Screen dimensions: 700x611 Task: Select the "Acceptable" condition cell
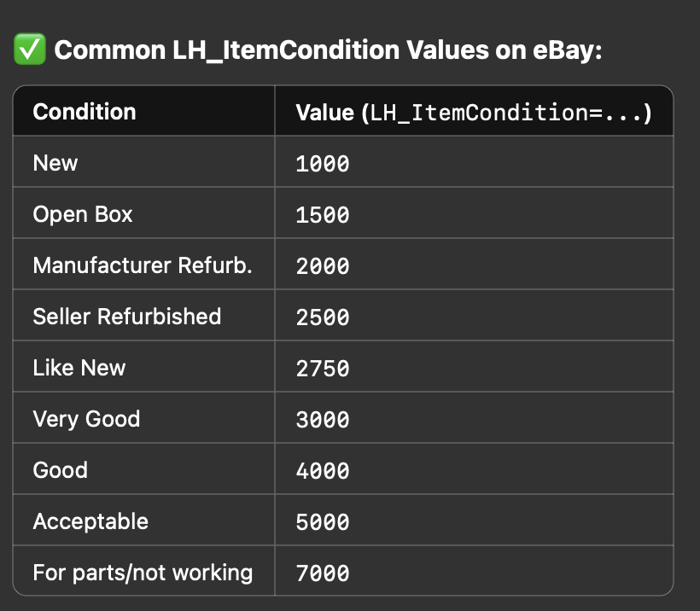pyautogui.click(x=90, y=521)
